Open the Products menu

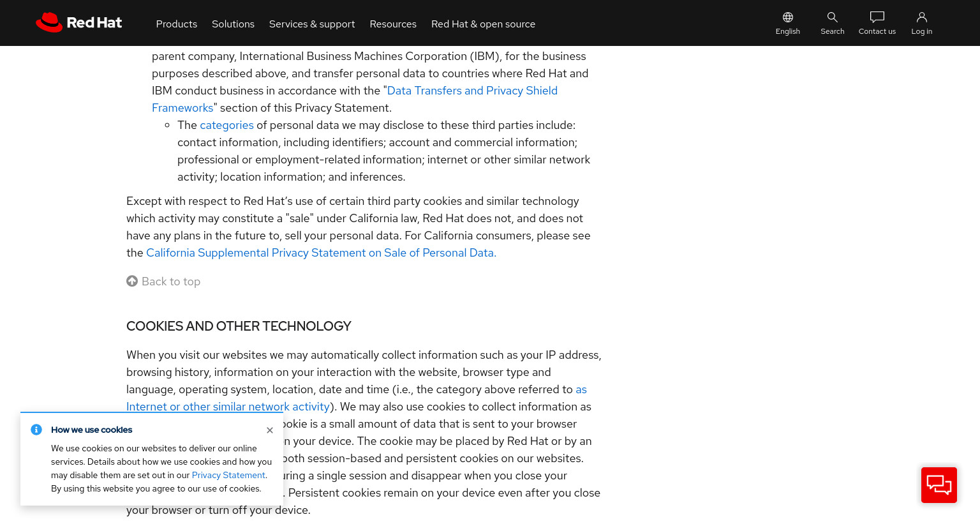pyautogui.click(x=177, y=24)
